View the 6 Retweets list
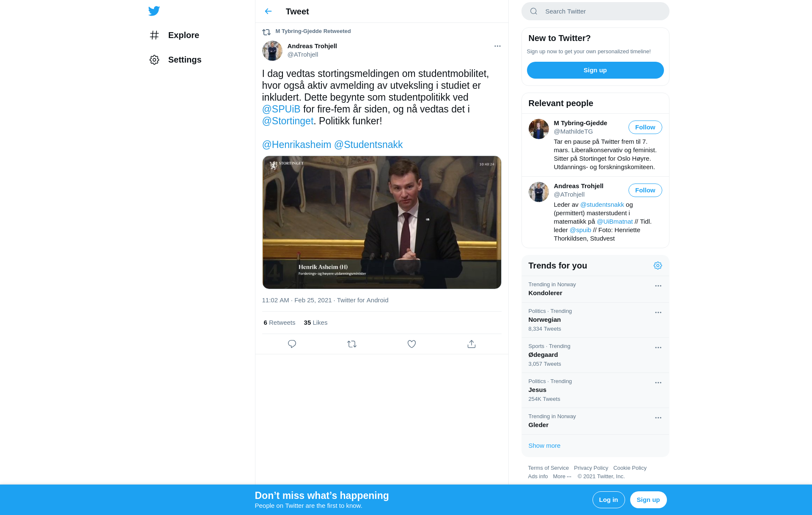812x515 pixels. point(280,323)
